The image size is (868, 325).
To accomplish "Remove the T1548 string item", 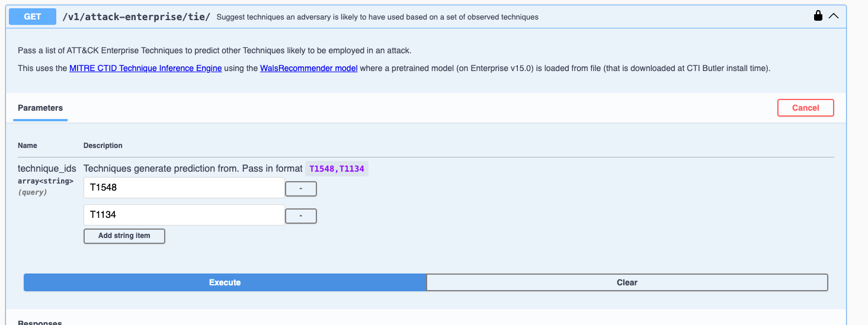I will 301,189.
